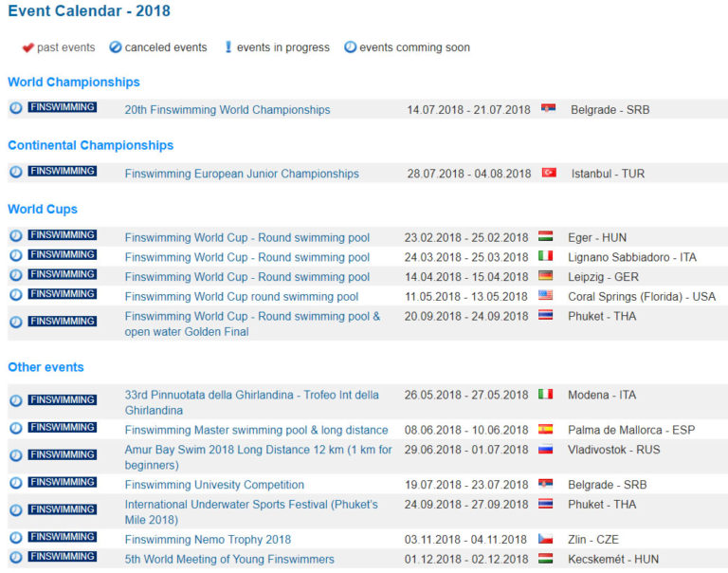728x573 pixels.
Task: Click FINSWIMMING badge in World Championships row
Action: tap(63, 107)
